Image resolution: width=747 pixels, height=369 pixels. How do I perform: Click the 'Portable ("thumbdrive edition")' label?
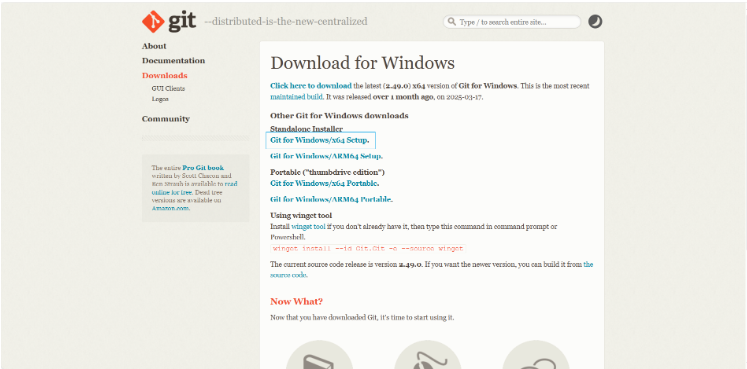(327, 172)
